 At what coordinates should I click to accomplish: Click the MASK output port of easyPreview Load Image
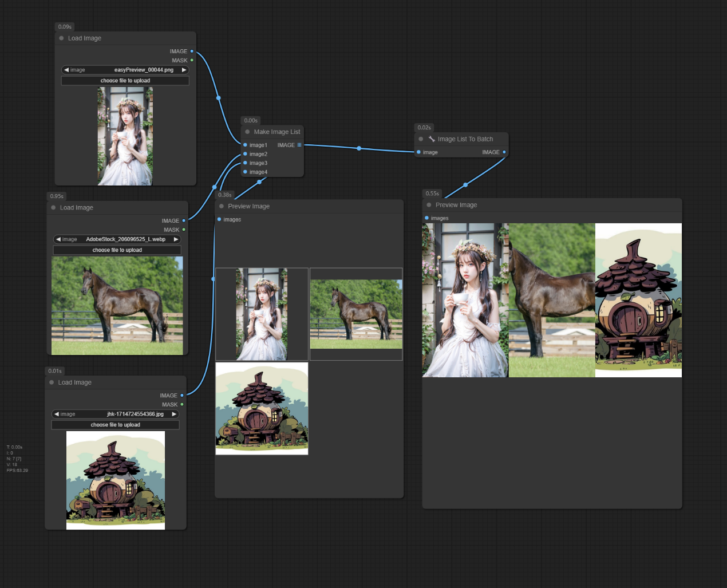click(192, 60)
